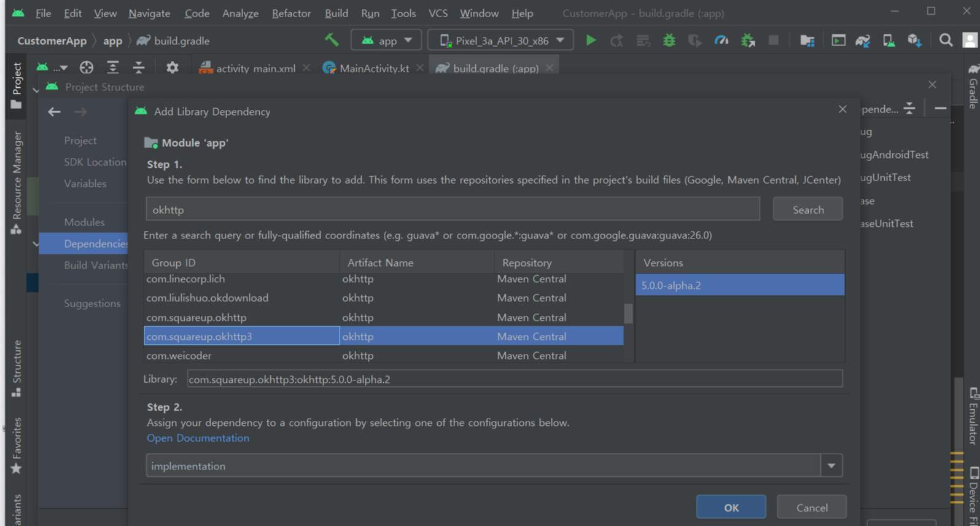Viewport: 980px width, 526px height.
Task: Open Documentation link
Action: [x=198, y=438]
